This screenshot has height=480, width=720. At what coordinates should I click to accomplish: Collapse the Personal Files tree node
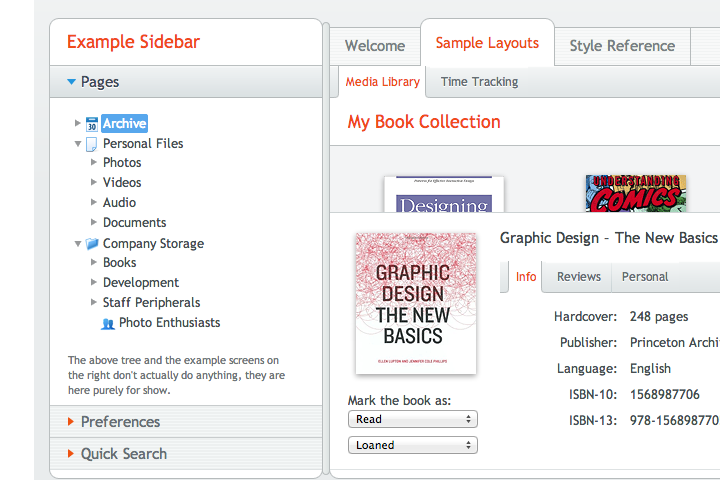point(78,144)
